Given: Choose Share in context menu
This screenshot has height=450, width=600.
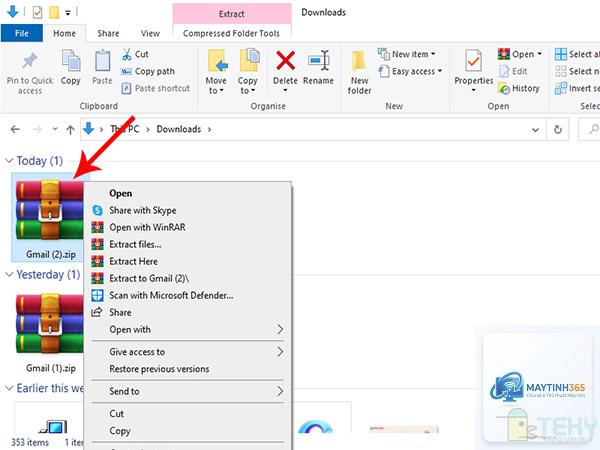Looking at the screenshot, I should (x=188, y=312).
